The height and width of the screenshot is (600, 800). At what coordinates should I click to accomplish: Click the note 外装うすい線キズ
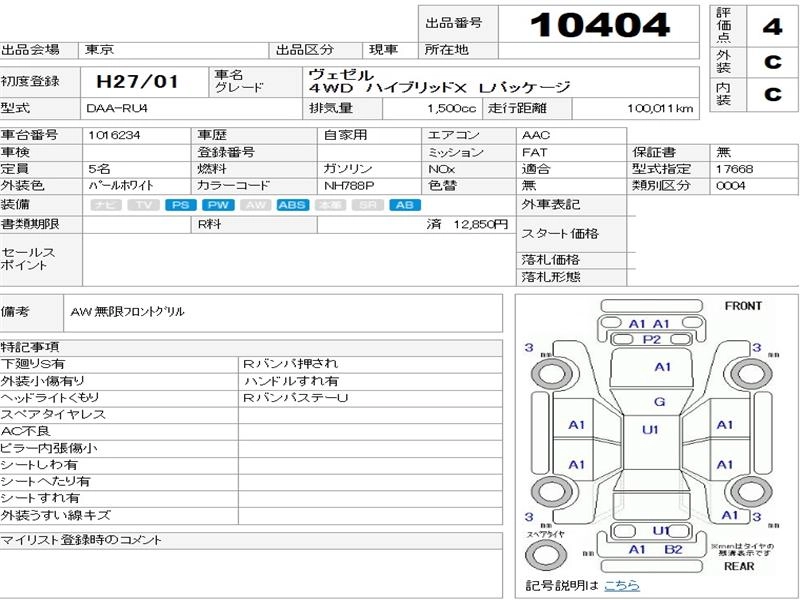click(x=56, y=515)
